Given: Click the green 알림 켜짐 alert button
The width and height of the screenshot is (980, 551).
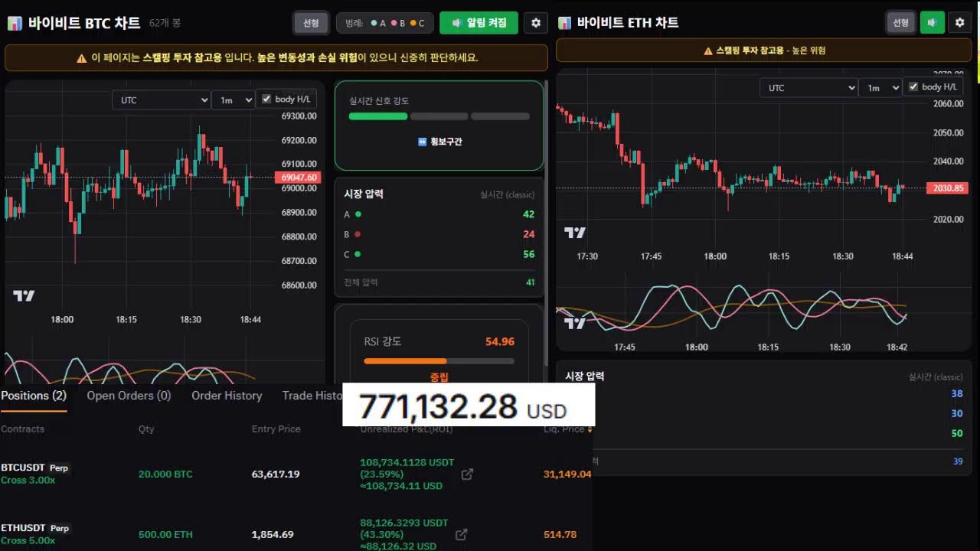Looking at the screenshot, I should [x=479, y=23].
